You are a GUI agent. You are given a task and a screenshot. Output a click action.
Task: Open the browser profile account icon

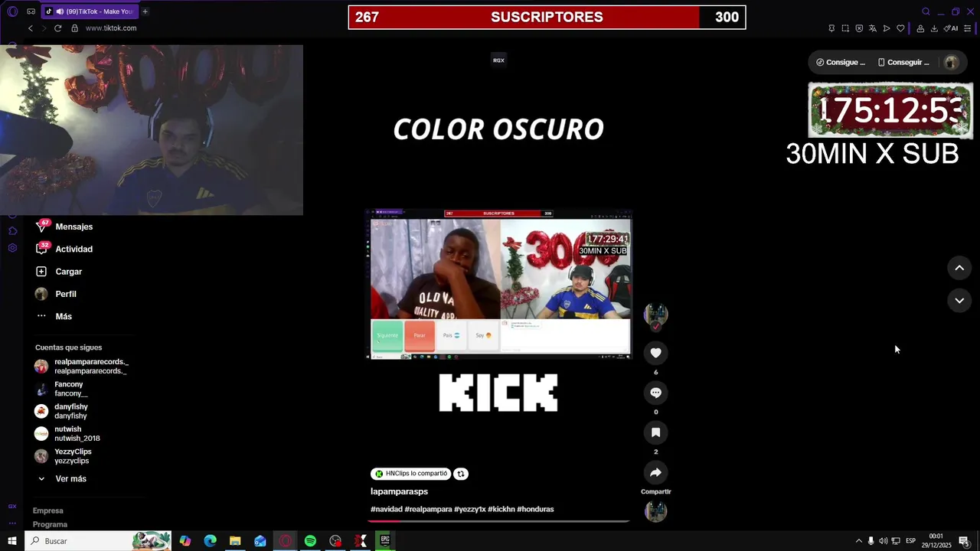920,28
